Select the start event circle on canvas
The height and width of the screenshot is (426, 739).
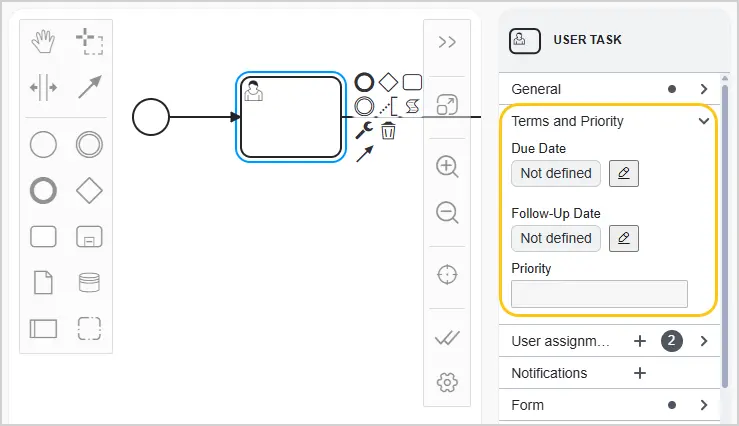[x=151, y=117]
